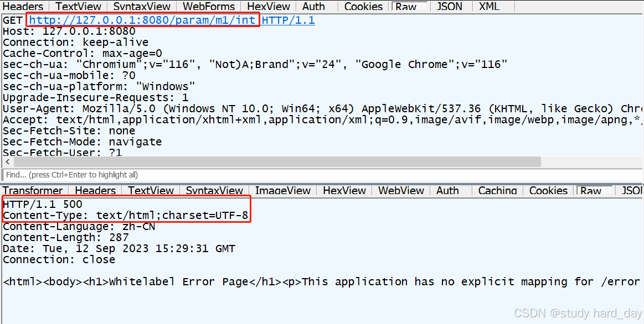Viewport: 644px width, 324px height.
Task: Open the response Caching tab
Action: [497, 190]
